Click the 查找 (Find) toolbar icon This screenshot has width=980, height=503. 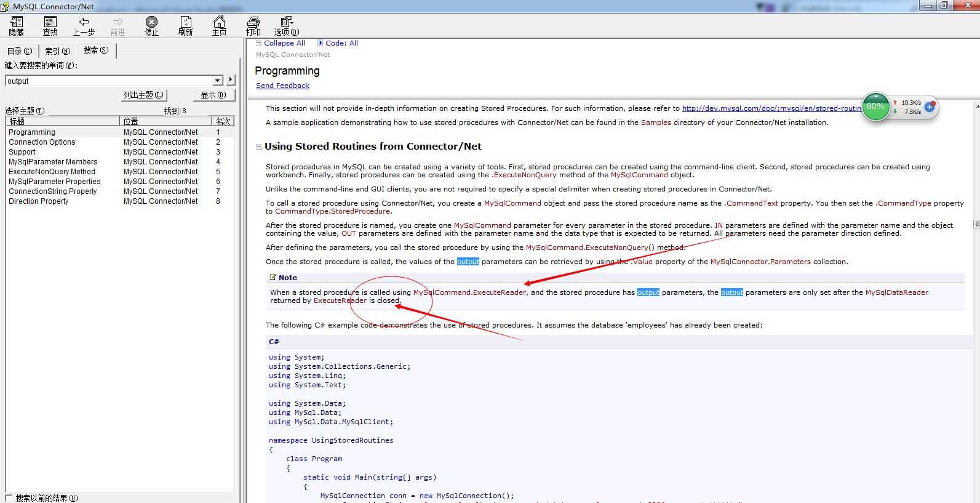point(50,26)
